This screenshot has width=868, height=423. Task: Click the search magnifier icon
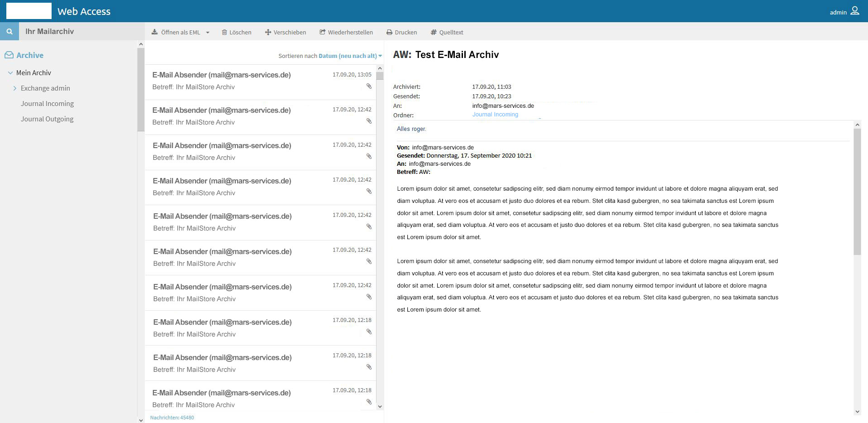pyautogui.click(x=9, y=32)
